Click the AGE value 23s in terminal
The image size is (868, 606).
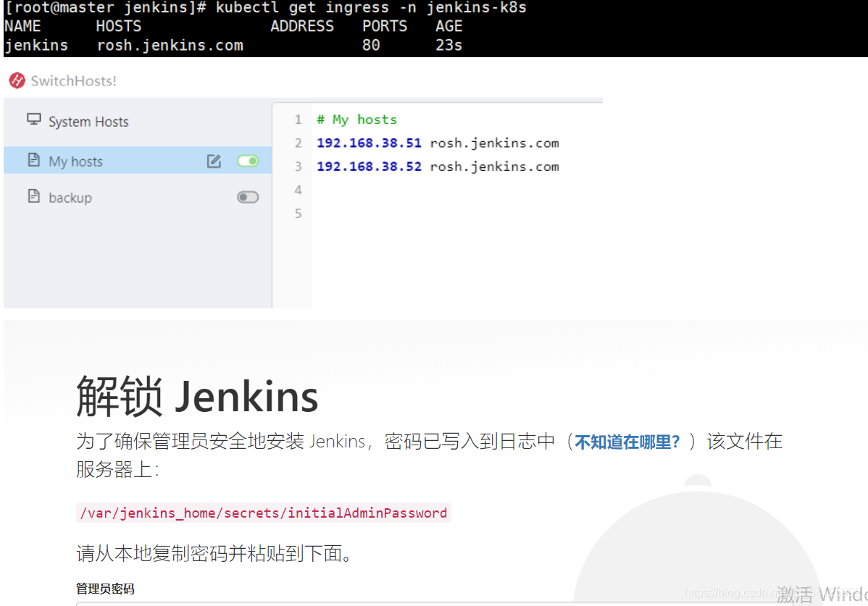click(x=448, y=46)
